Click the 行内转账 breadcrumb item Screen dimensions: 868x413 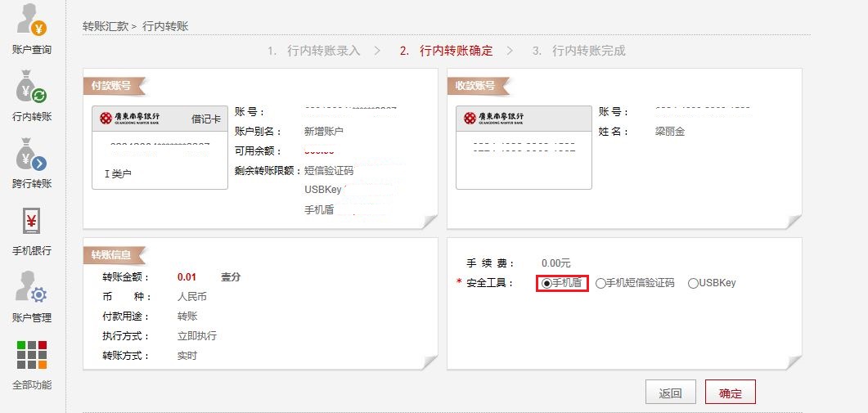165,26
